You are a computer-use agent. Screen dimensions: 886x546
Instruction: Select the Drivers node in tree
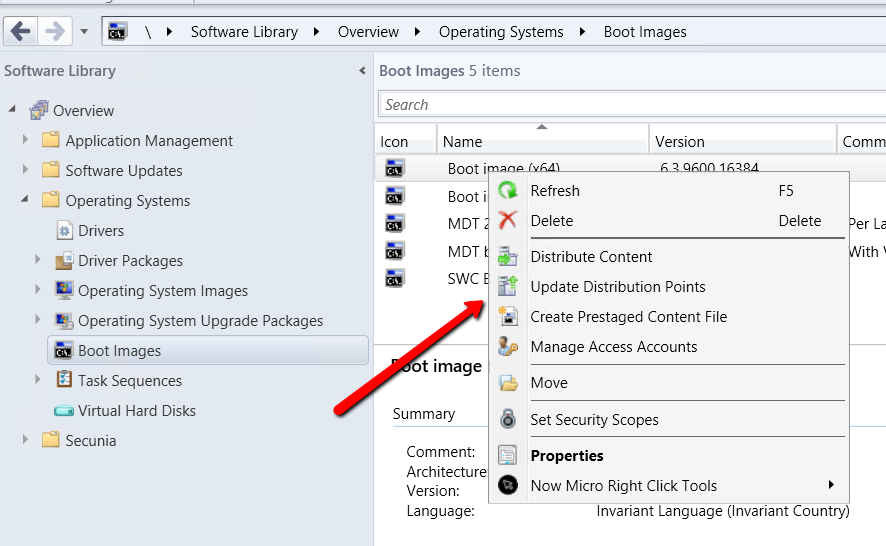pos(101,231)
